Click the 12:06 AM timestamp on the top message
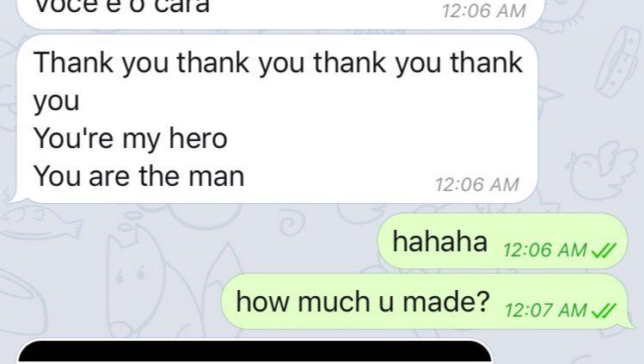This screenshot has width=644, height=364. 484,10
